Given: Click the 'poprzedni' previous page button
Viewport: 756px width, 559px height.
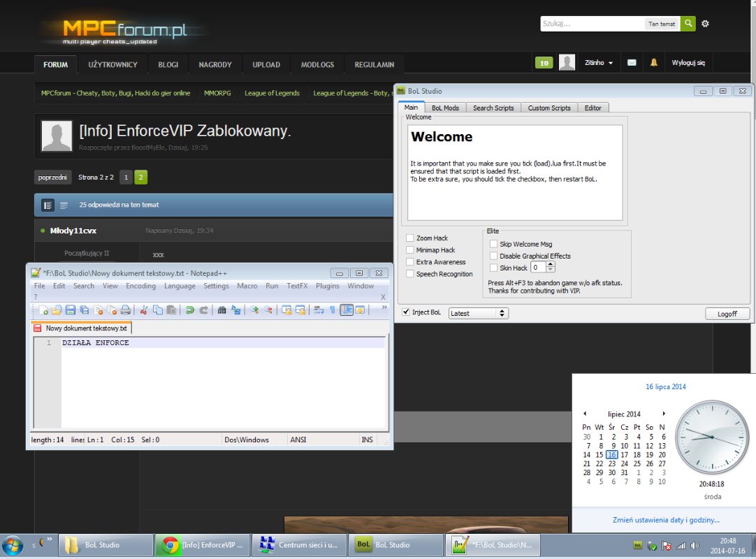Looking at the screenshot, I should tap(52, 177).
